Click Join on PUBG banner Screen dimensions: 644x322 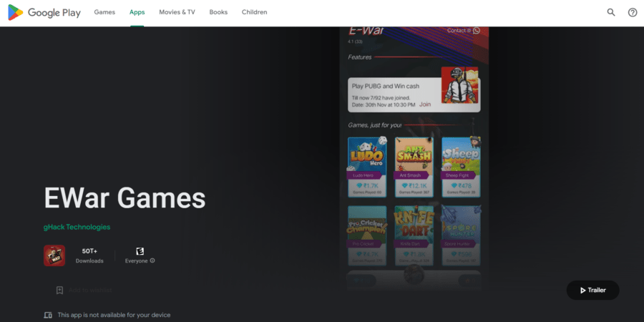(425, 104)
